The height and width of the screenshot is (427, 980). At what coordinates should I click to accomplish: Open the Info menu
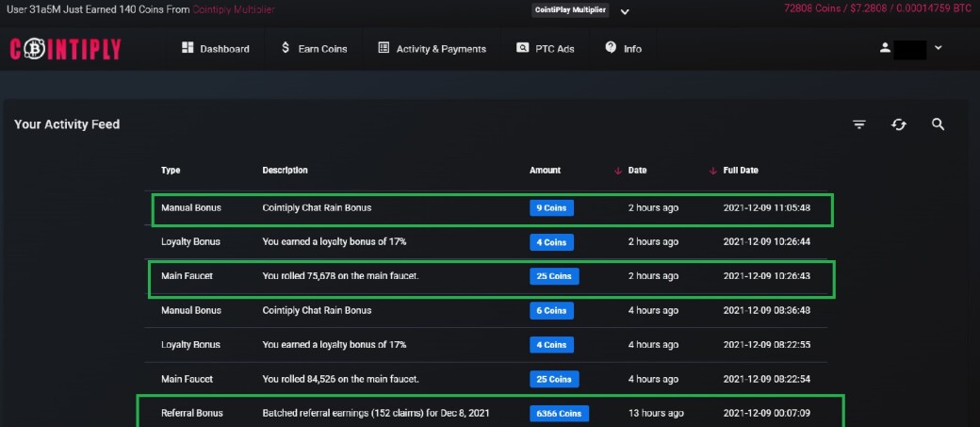click(x=623, y=49)
